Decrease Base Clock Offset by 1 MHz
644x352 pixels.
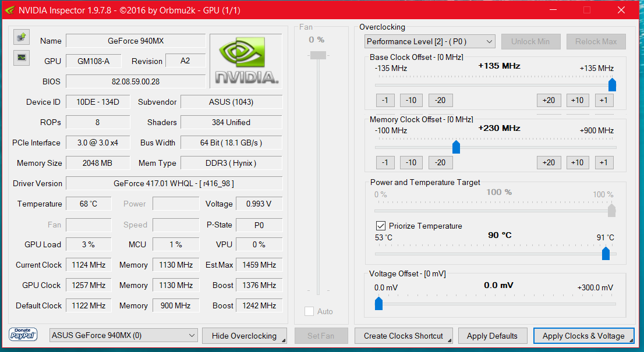385,100
